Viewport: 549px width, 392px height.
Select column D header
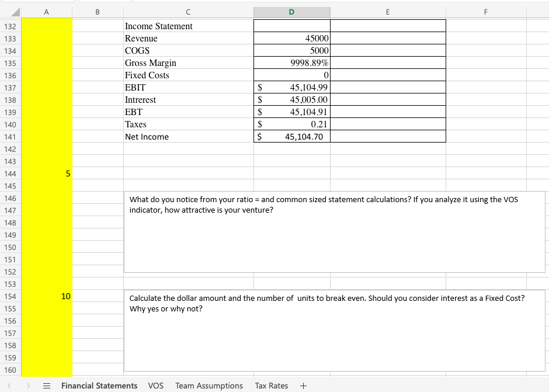291,12
